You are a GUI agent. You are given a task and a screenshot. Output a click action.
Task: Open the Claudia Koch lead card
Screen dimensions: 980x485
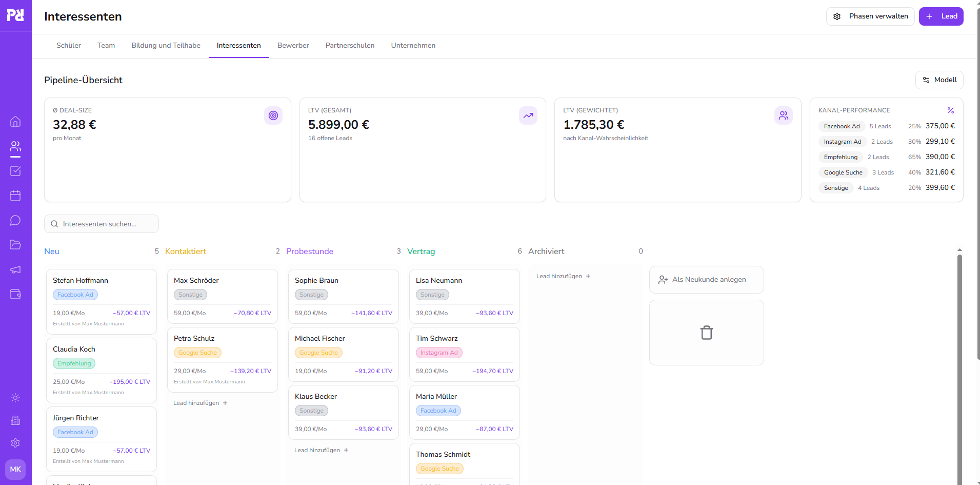coord(102,371)
